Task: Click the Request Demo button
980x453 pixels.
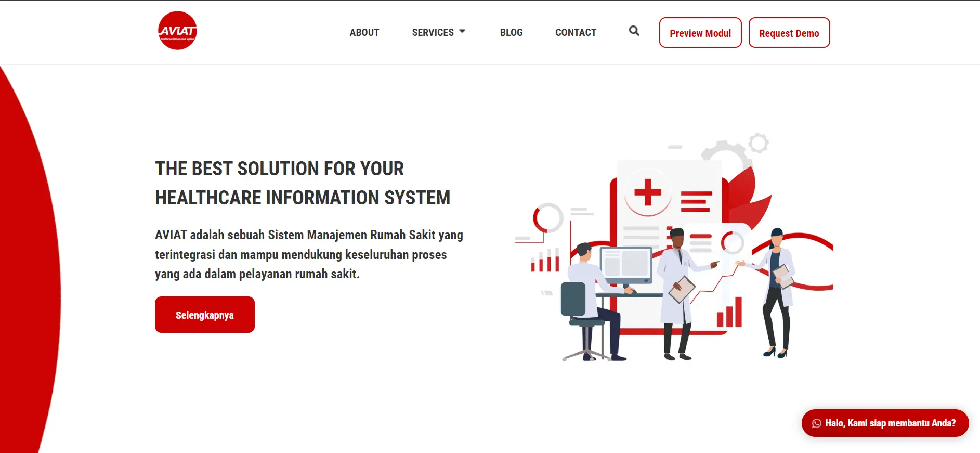Action: (789, 33)
